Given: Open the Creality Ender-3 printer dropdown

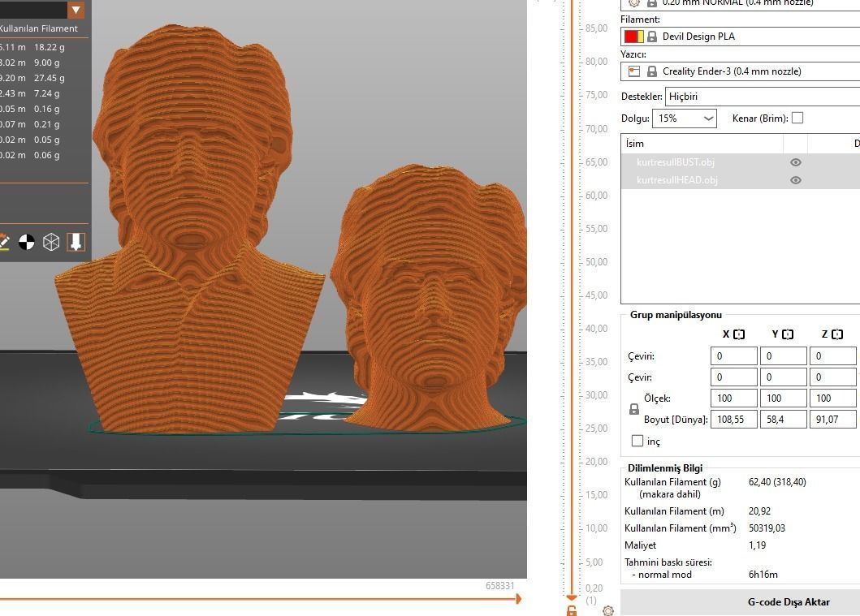Looking at the screenshot, I should tap(741, 71).
